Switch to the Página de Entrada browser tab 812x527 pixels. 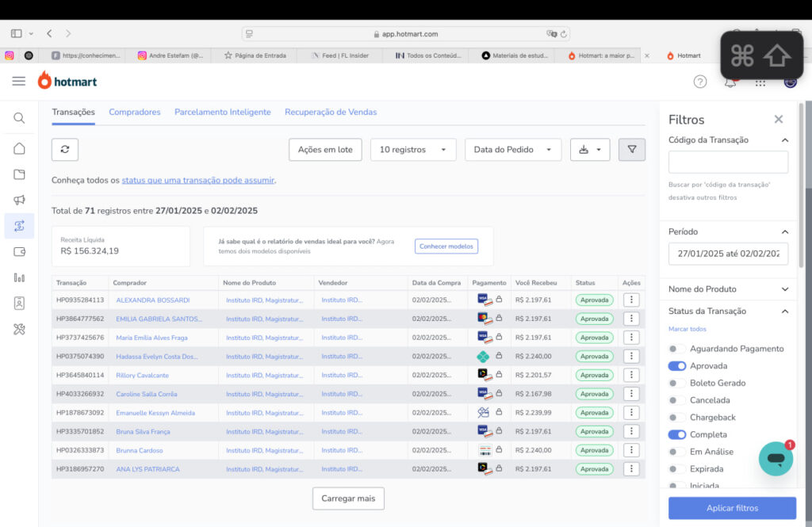click(255, 55)
